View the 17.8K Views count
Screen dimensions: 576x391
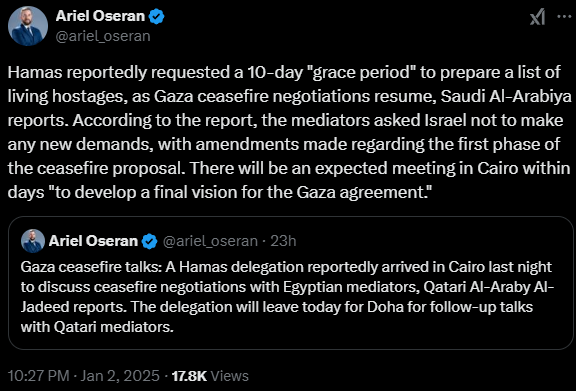210,376
